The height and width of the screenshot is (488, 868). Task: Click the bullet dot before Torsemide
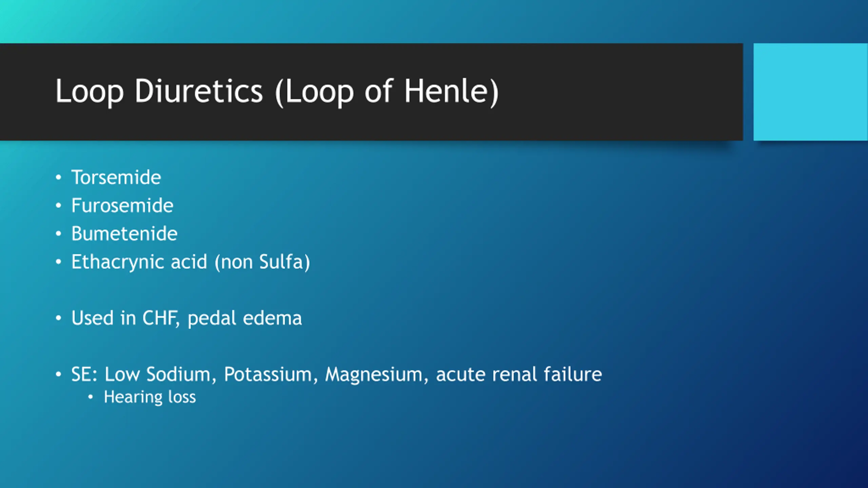coord(59,178)
